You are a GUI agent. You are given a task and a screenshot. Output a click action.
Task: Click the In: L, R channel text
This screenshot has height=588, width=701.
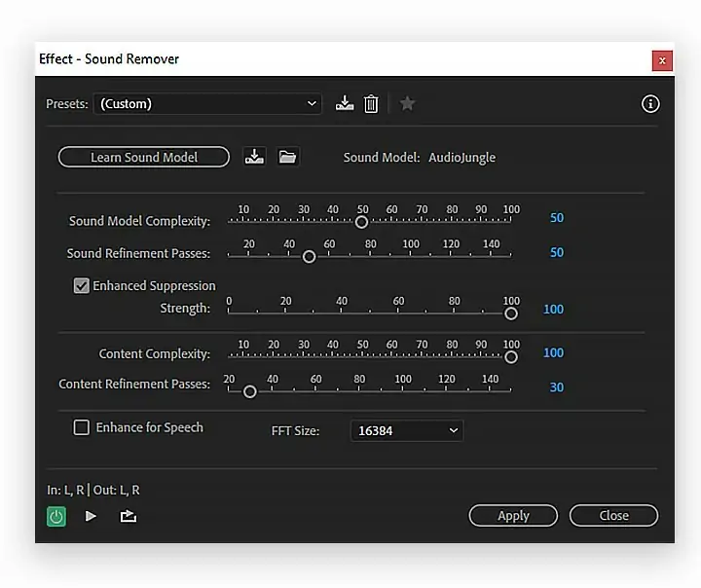tap(65, 490)
